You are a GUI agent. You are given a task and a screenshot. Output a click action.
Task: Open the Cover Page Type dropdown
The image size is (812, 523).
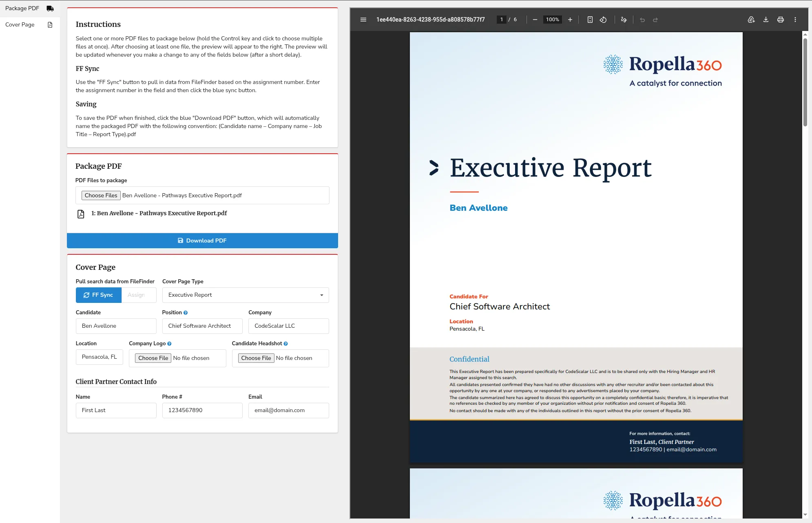[x=246, y=295]
